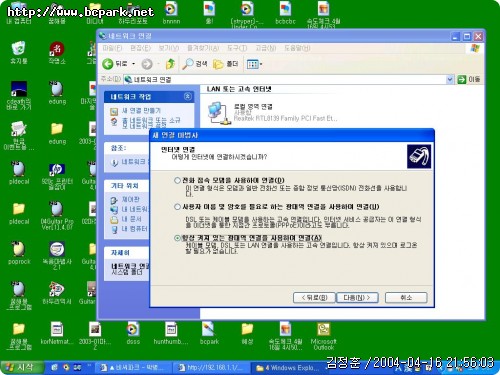500x375 pixels.
Task: Open the edung folder desktop icon
Action: pos(57,133)
